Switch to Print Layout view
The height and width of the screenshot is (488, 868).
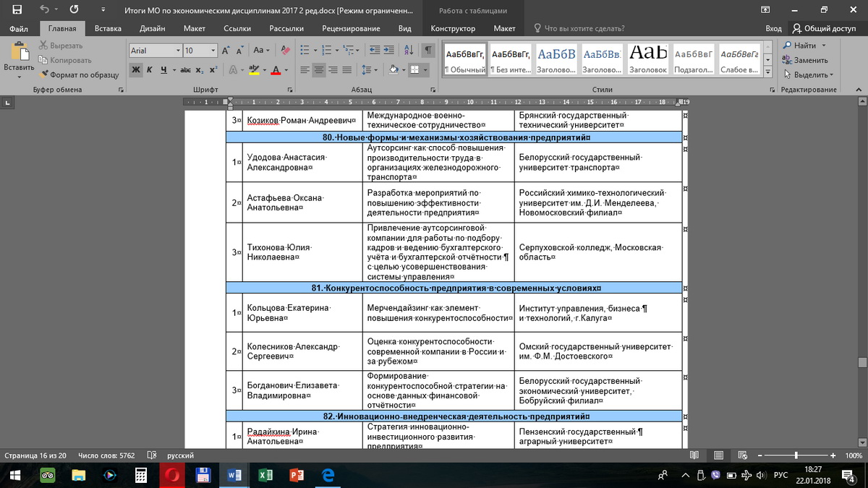(x=718, y=455)
